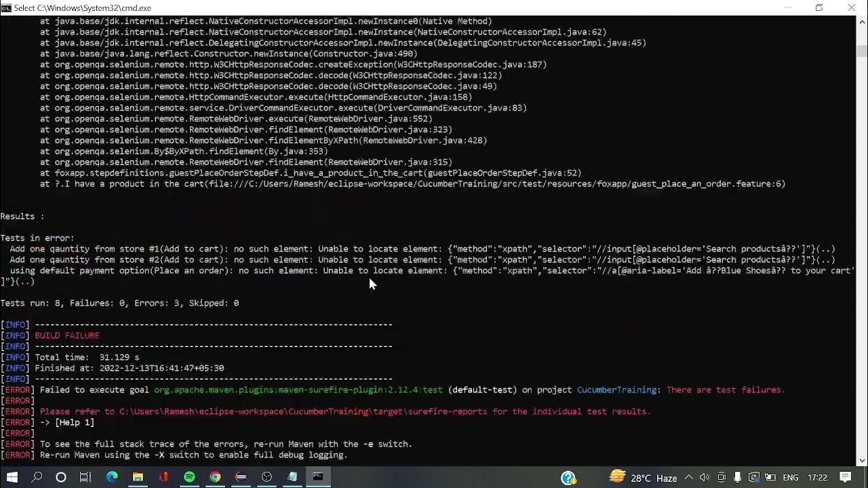Switch to Spotify in the taskbar

[x=189, y=477]
